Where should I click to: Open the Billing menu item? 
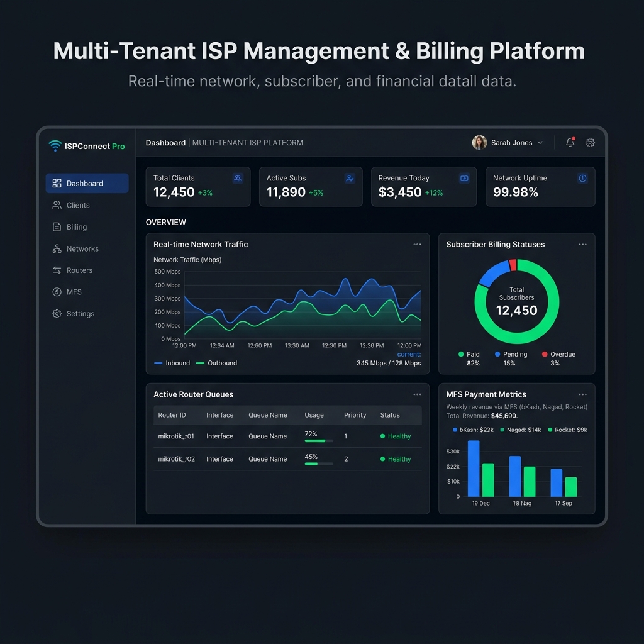coord(87,226)
